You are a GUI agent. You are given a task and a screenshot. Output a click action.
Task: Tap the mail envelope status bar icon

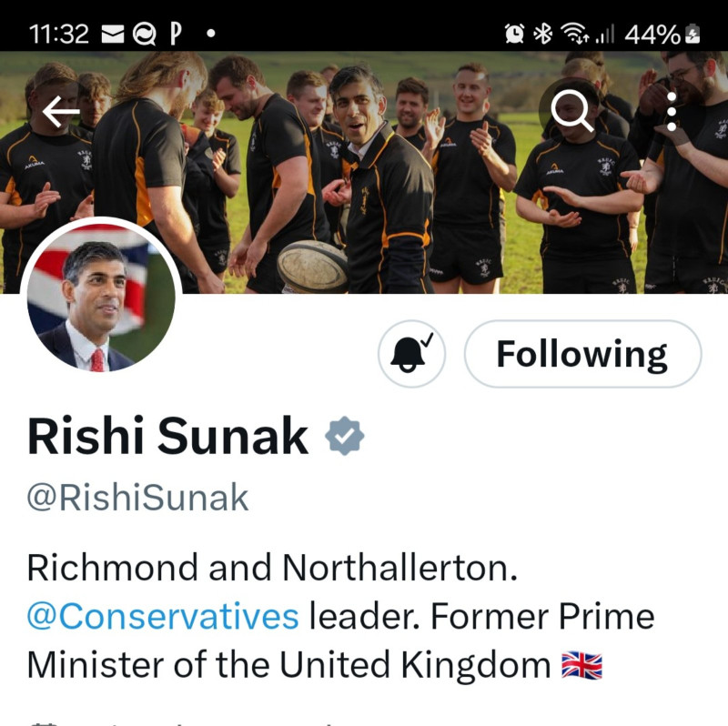[x=112, y=35]
